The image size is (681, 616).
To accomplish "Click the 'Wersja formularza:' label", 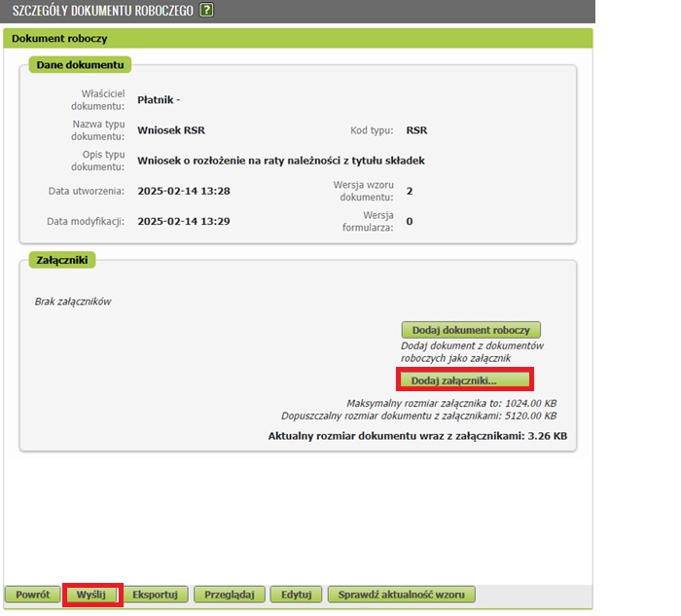I will (x=368, y=222).
